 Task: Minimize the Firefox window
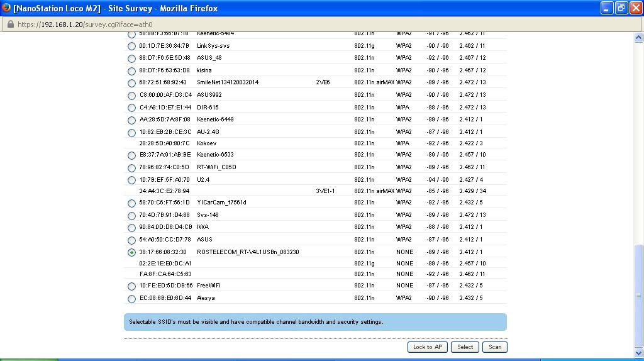[607, 8]
